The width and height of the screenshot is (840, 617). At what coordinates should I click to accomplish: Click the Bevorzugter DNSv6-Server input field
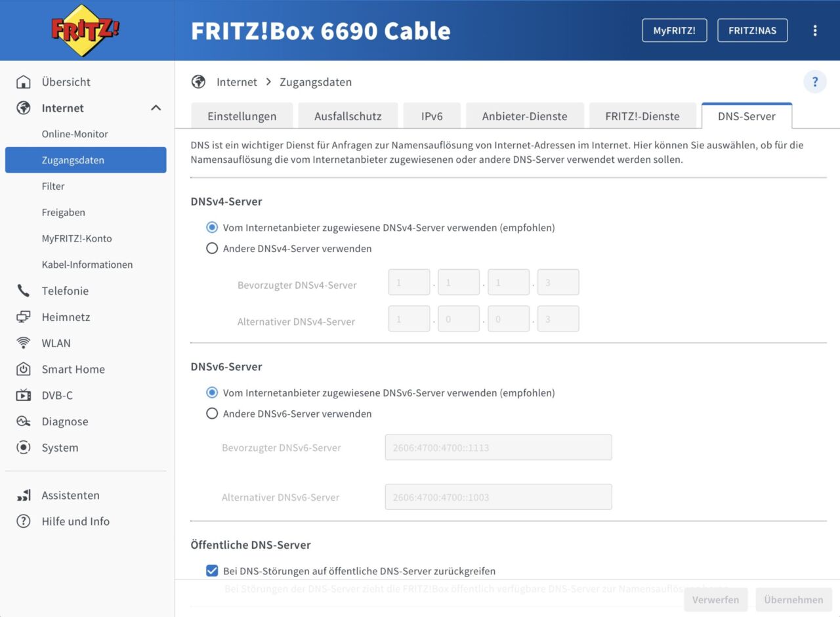(x=498, y=447)
